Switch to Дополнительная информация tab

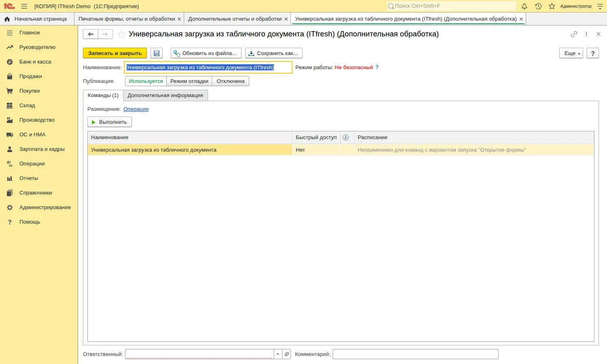(x=166, y=95)
